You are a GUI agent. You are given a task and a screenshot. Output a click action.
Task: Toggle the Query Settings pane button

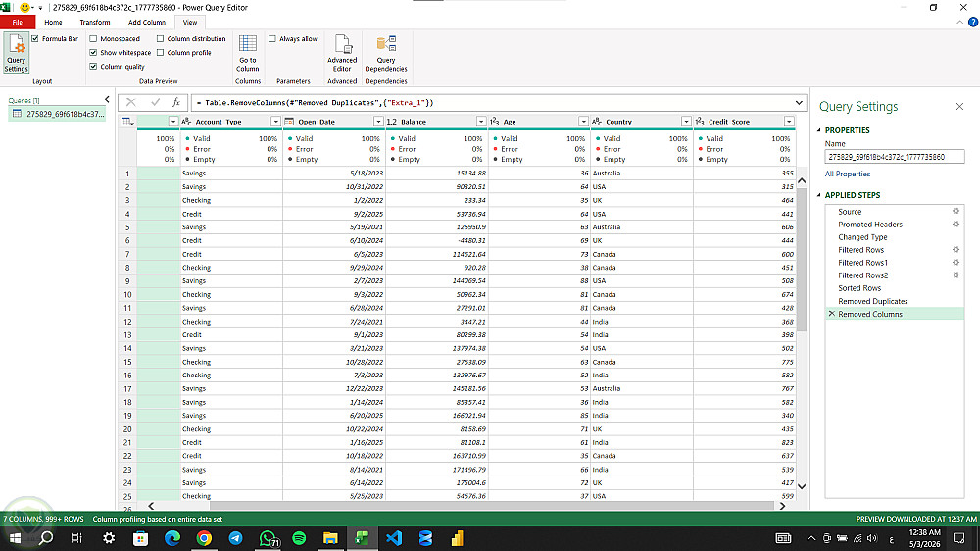17,54
